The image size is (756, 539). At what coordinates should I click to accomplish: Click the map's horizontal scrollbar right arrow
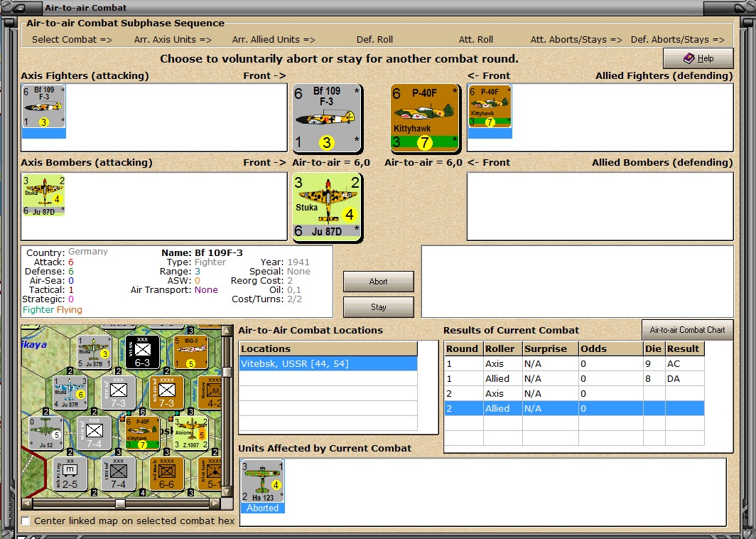[x=215, y=503]
